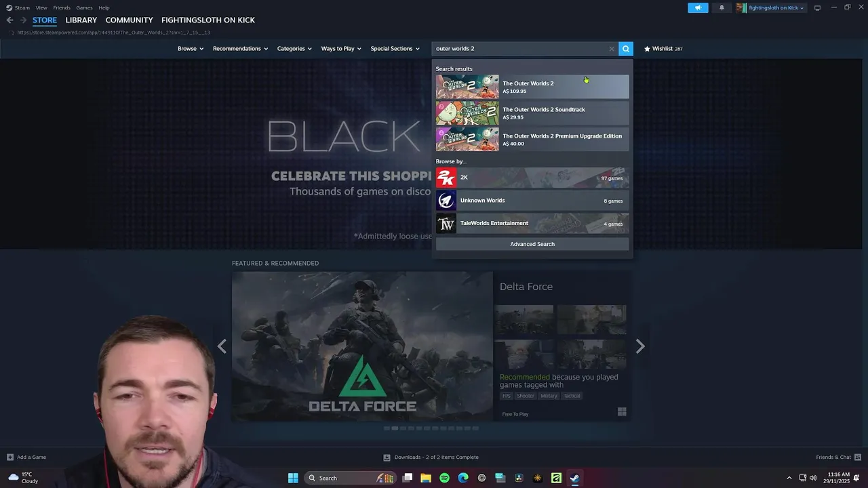This screenshot has width=868, height=488.
Task: Switch to Big Picture mode icon
Action: click(817, 7)
